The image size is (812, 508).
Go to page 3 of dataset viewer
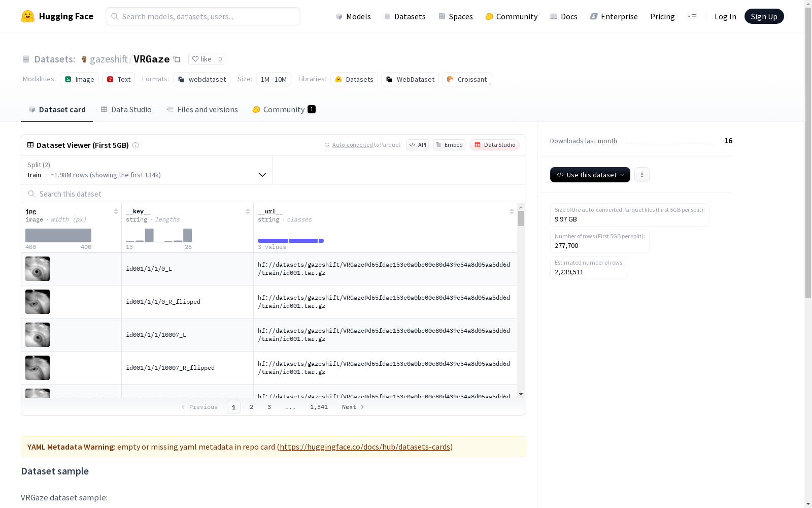coord(269,407)
